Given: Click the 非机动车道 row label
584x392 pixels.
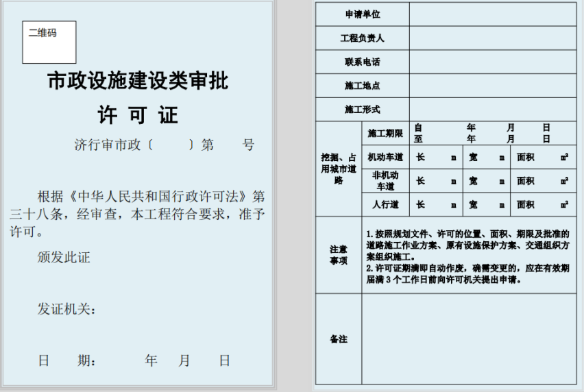Looking at the screenshot, I should (x=385, y=181).
